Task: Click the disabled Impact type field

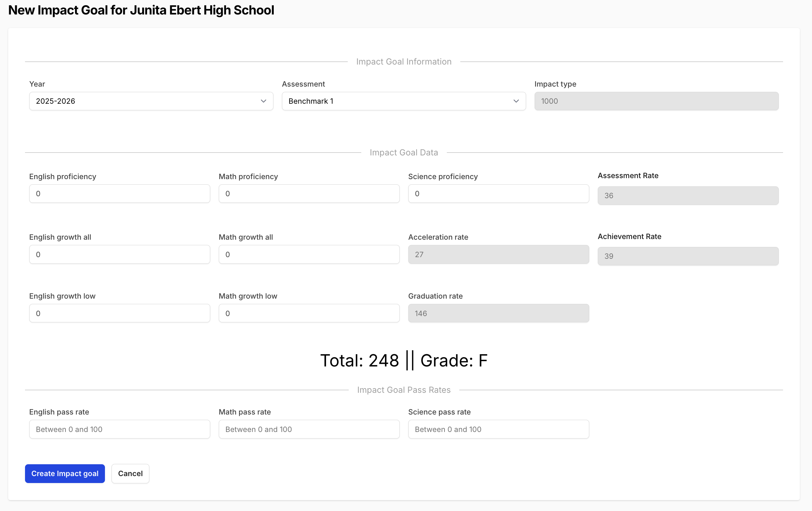Action: (656, 101)
